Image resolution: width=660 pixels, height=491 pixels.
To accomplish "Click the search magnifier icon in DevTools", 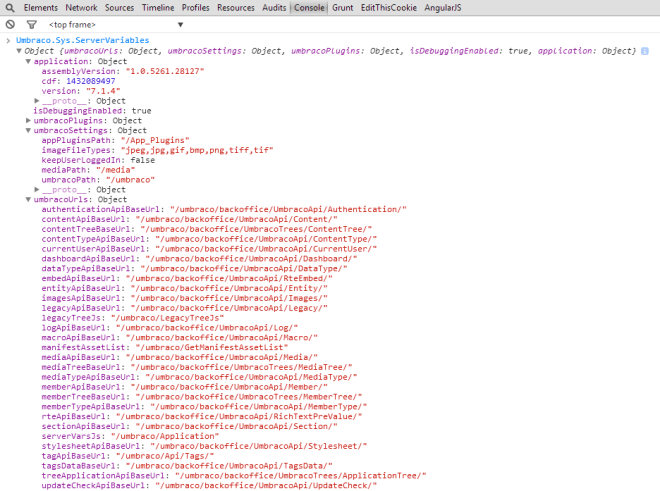I will pyautogui.click(x=10, y=8).
